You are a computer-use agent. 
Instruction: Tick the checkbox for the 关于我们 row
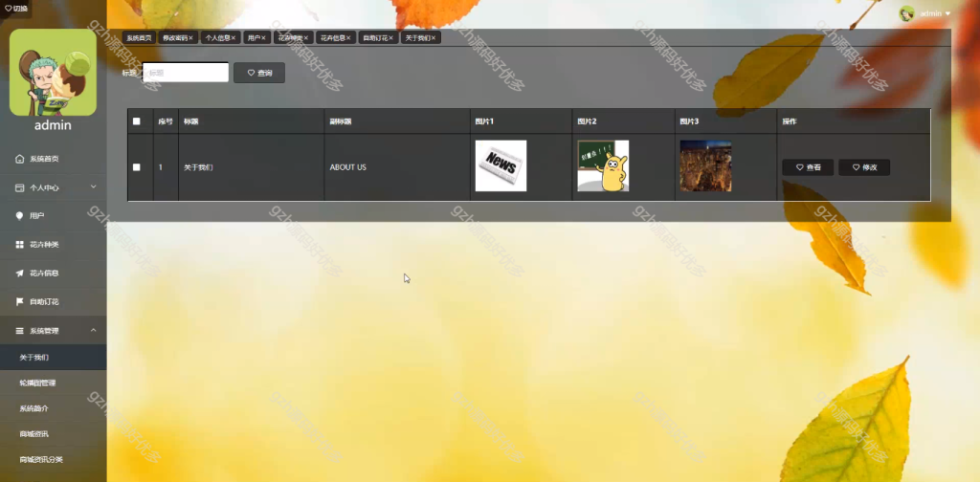click(x=136, y=167)
